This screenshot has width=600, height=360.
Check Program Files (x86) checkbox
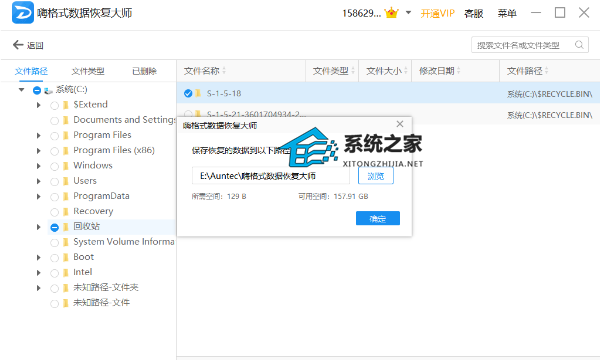pos(54,151)
